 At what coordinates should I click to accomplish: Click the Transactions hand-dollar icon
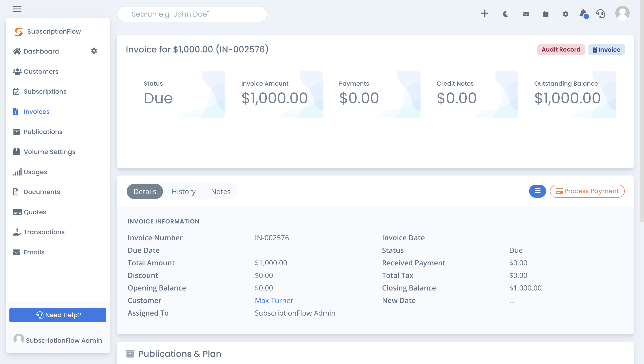click(x=17, y=232)
